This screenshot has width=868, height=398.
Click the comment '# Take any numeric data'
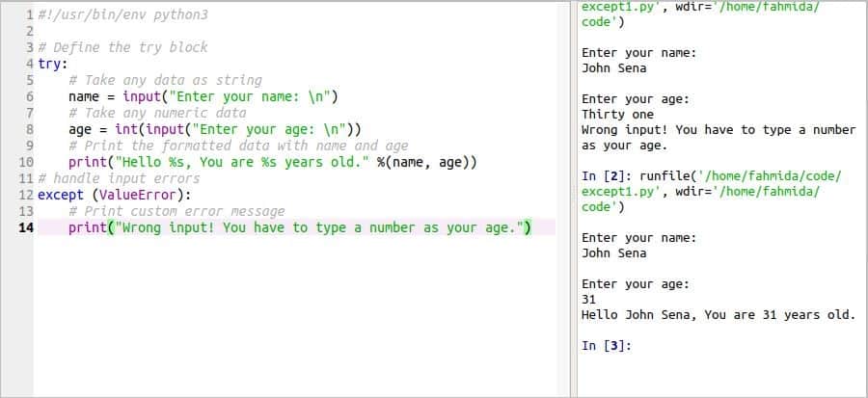click(x=157, y=114)
